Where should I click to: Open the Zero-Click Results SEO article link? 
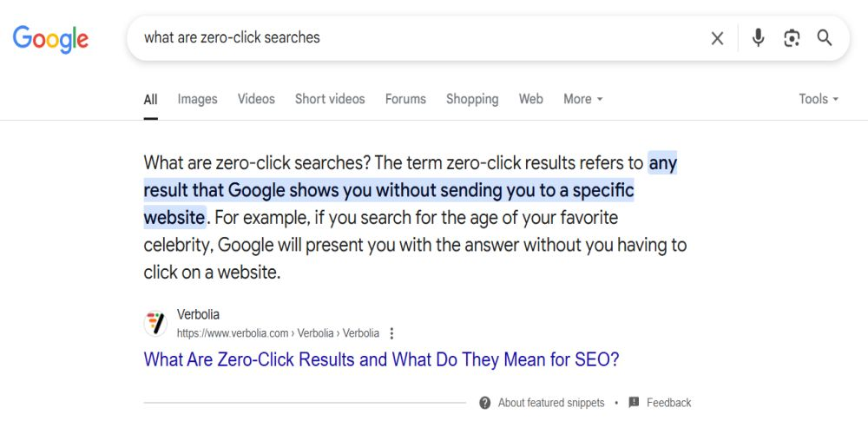(381, 360)
